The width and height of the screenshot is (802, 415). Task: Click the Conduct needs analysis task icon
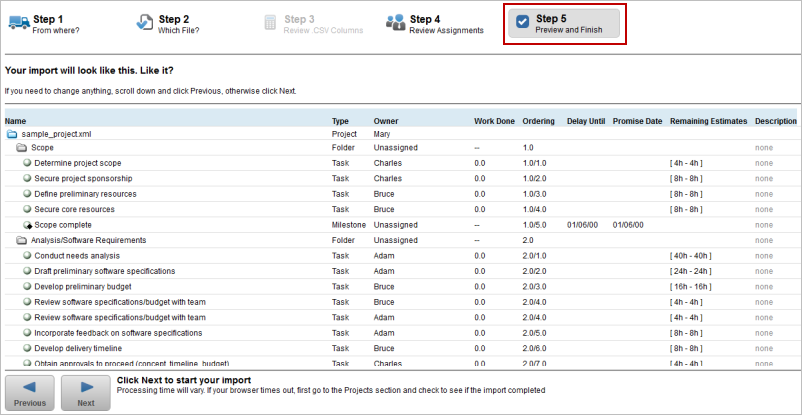pyautogui.click(x=27, y=256)
